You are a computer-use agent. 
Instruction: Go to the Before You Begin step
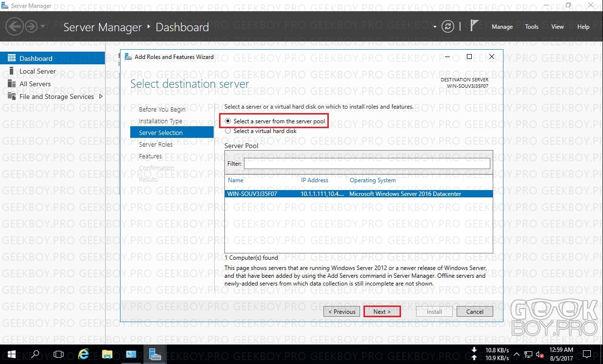[x=162, y=109]
